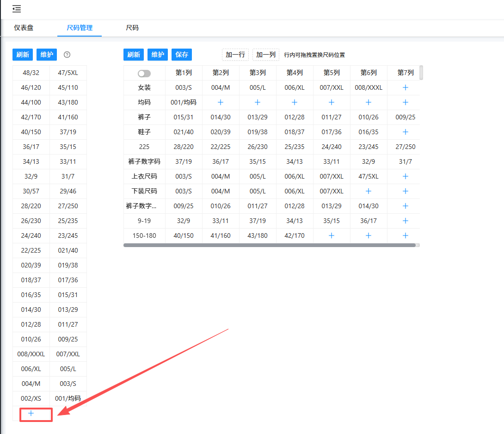Add size in 下装尺码 row column 6
Image resolution: width=504 pixels, height=434 pixels.
coord(369,191)
